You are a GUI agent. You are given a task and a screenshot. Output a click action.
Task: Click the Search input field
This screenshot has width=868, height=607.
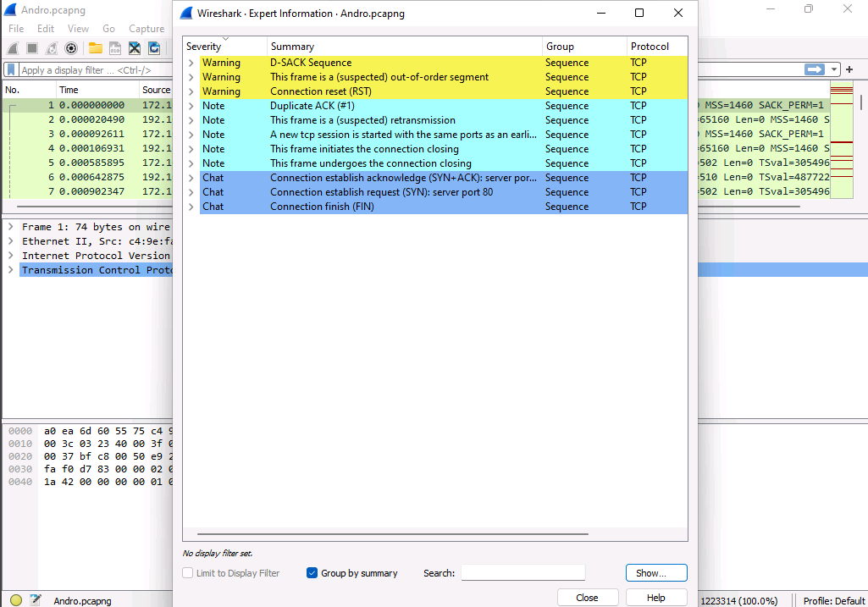522,573
